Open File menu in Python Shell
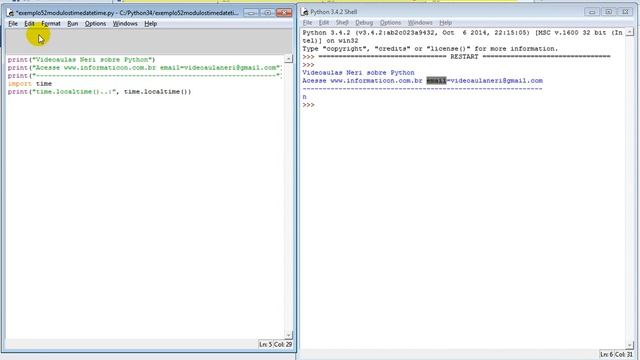This screenshot has width=640, height=360. (307, 23)
